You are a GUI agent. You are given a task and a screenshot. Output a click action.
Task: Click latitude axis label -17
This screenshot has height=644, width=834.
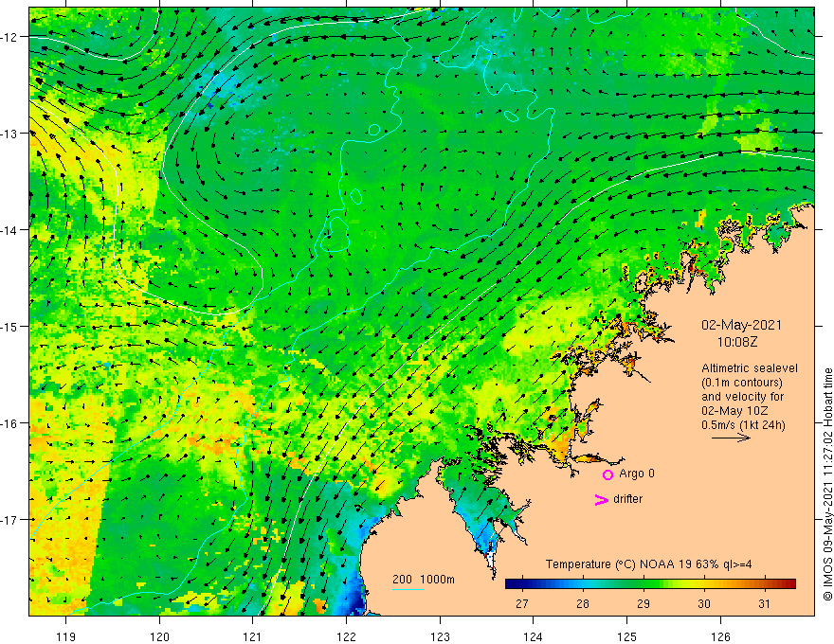[9, 520]
